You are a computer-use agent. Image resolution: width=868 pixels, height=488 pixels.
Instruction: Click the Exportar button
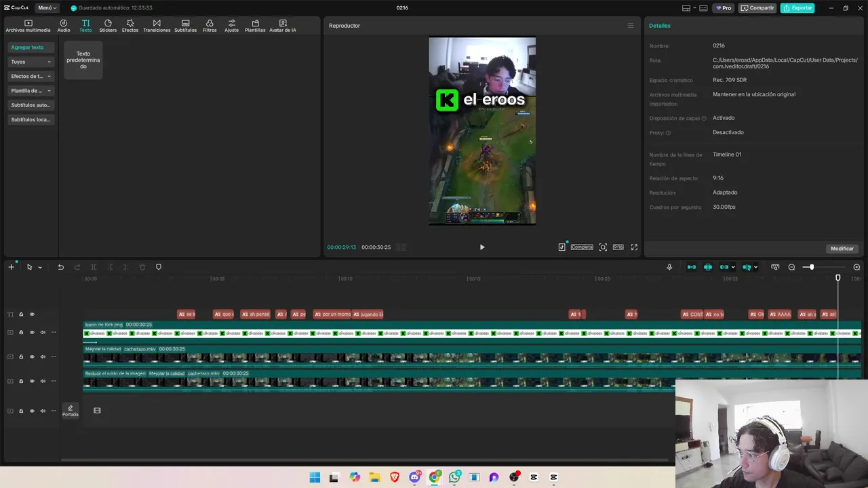pyautogui.click(x=797, y=8)
